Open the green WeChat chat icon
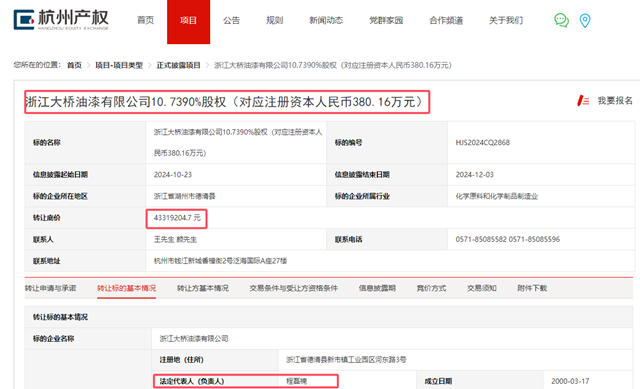Viewport: 640px width, 389px height. click(561, 20)
